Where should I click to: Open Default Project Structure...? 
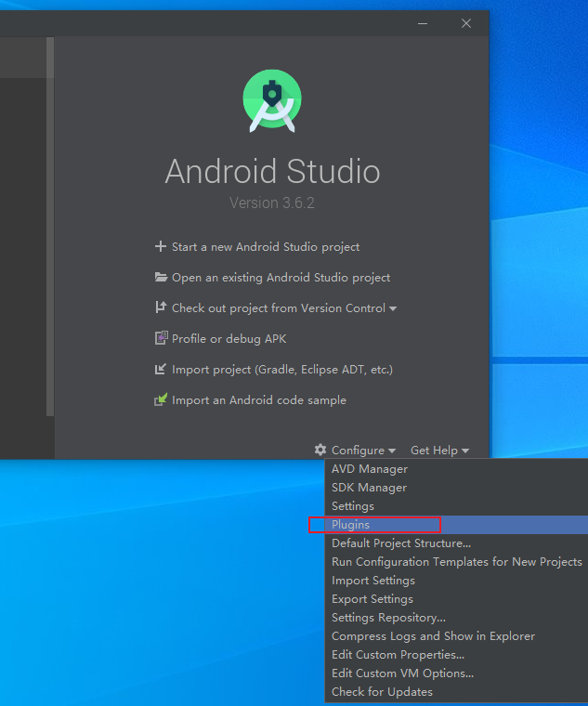point(456,543)
